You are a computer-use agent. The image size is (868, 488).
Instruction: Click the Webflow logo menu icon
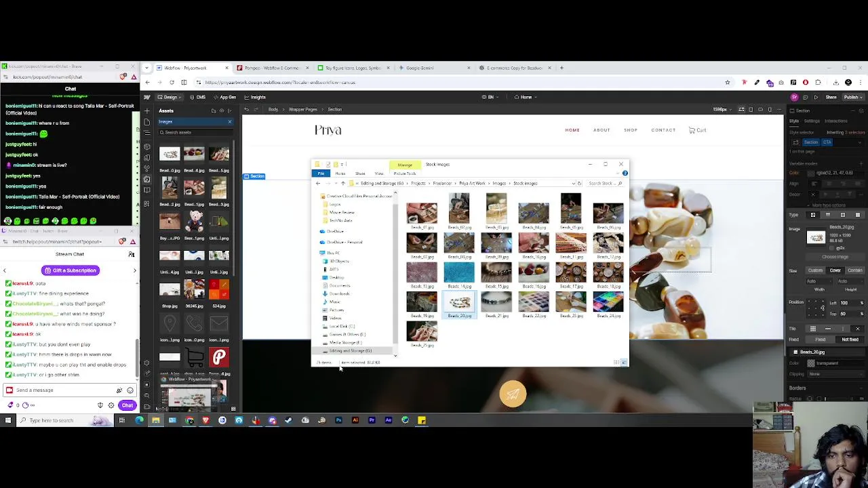tap(146, 97)
